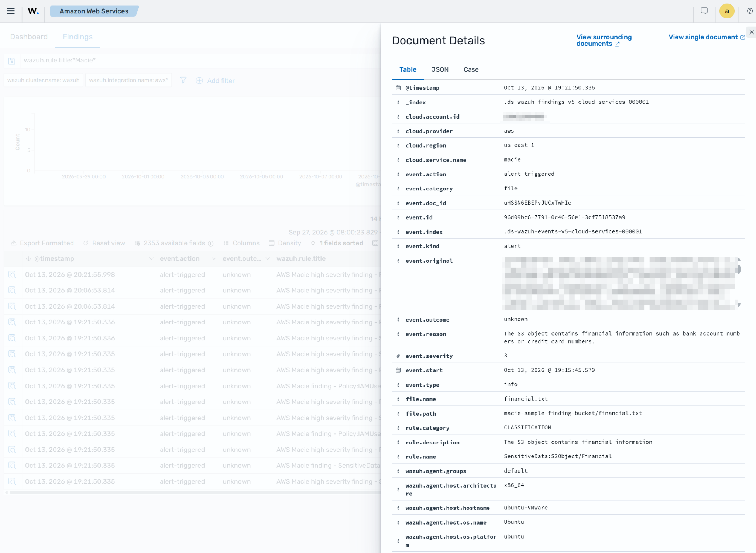Image resolution: width=756 pixels, height=553 pixels.
Task: Click the wazuh.integration.name: aws* filter pill
Action: 128,80
